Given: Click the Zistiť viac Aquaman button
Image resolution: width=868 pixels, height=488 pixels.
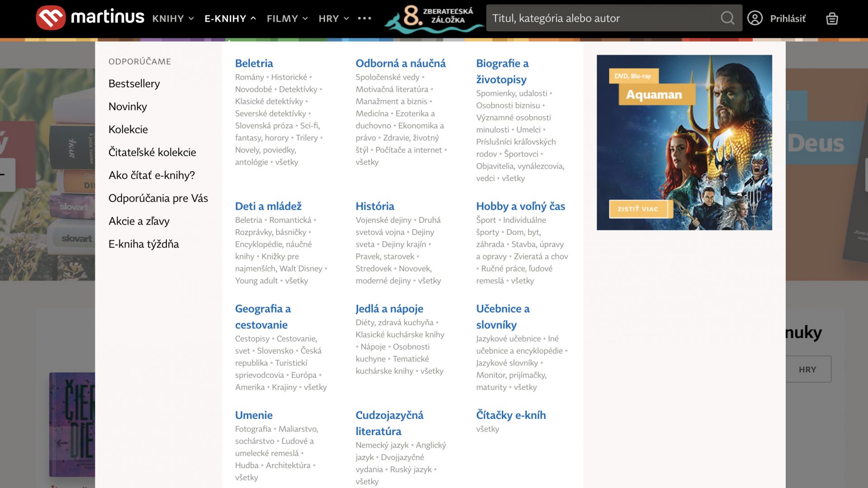Looking at the screenshot, I should (638, 209).
